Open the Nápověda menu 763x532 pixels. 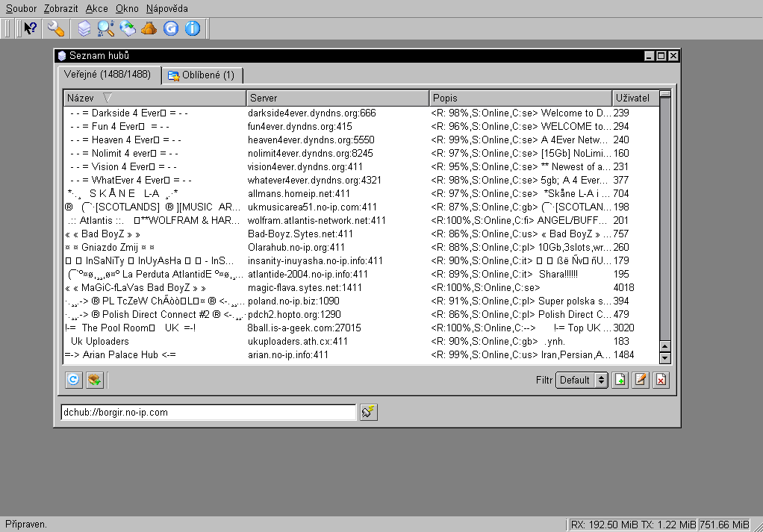(167, 8)
